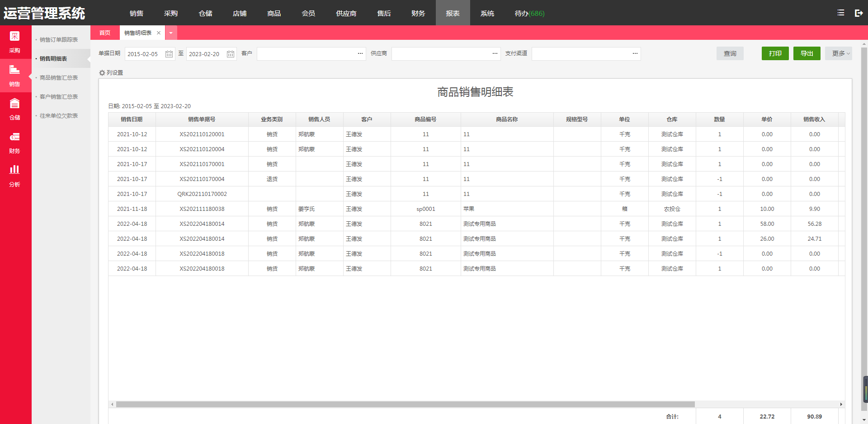Screen dimensions: 868x424
Task: Select order cell XS202110120001
Action: click(202, 134)
